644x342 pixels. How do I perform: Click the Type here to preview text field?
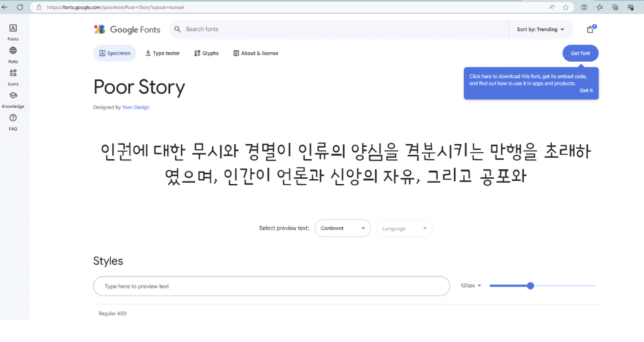click(271, 286)
